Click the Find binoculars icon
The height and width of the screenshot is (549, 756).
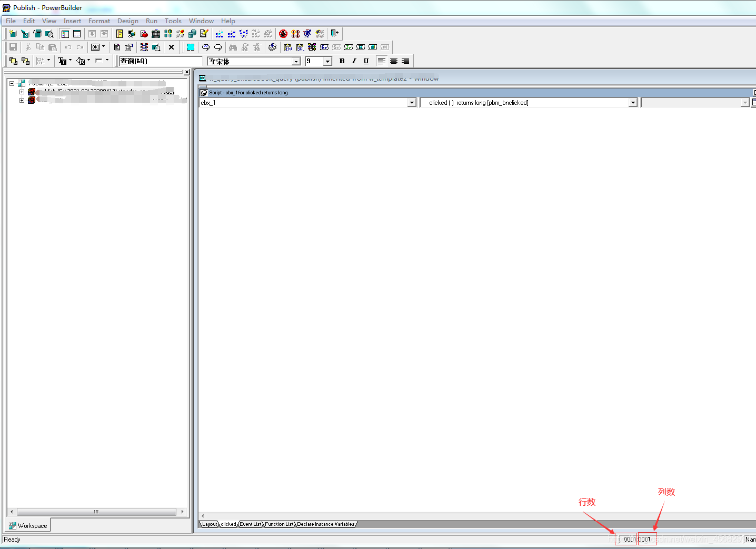[x=233, y=47]
